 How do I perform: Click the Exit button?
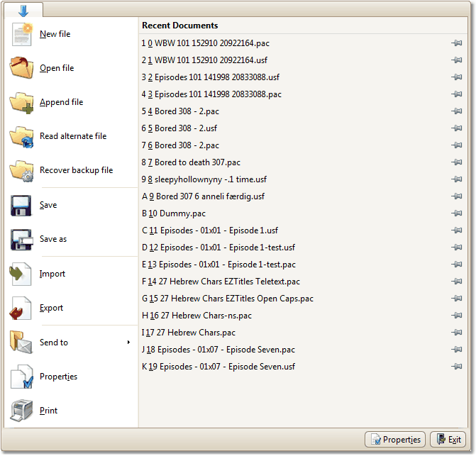[448, 440]
